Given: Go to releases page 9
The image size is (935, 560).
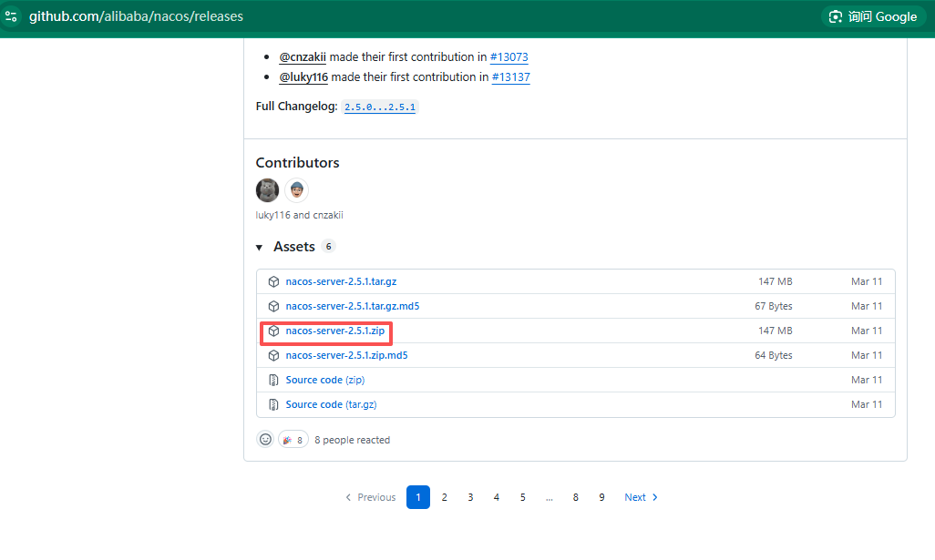Looking at the screenshot, I should [601, 497].
